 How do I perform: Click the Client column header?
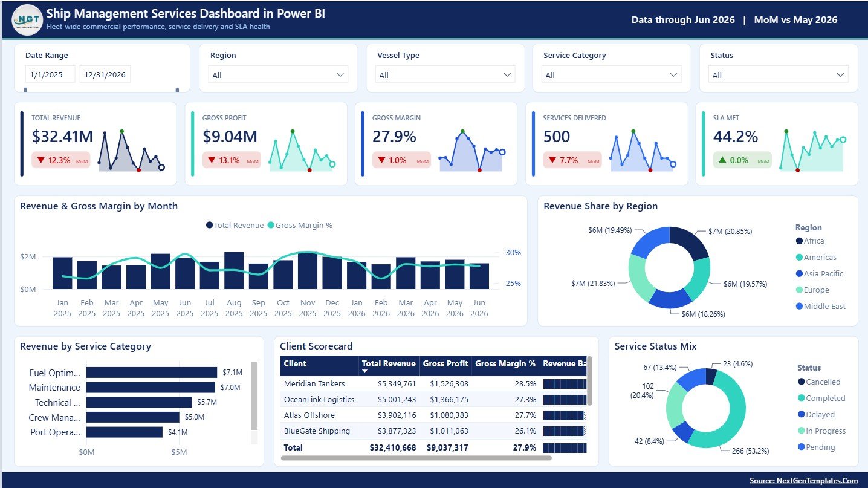tap(319, 365)
